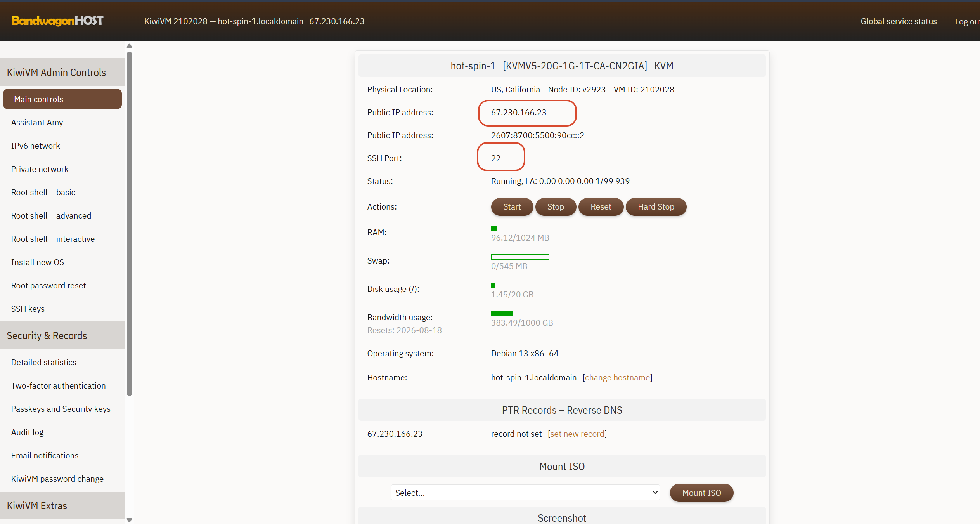Click the IPv6 address 2607:8700:5500:90cc::2
Image resolution: width=980 pixels, height=524 pixels.
click(537, 135)
